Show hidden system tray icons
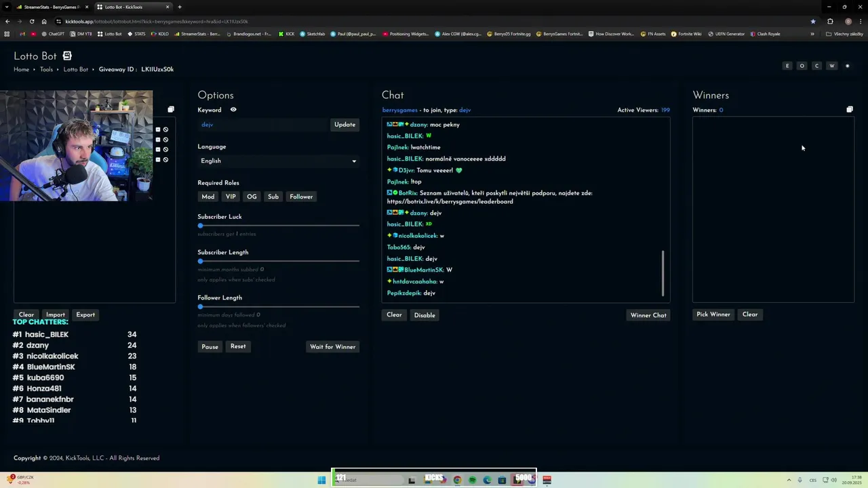 (x=789, y=480)
